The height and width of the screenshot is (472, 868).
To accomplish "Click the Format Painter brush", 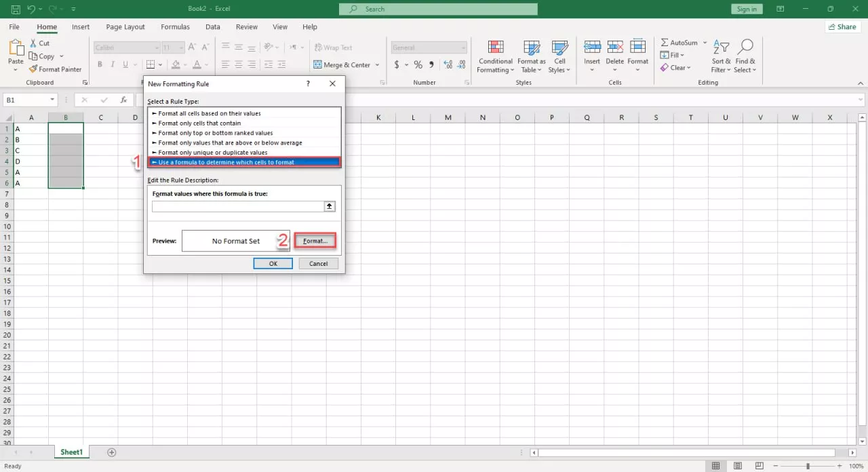I will (x=56, y=69).
